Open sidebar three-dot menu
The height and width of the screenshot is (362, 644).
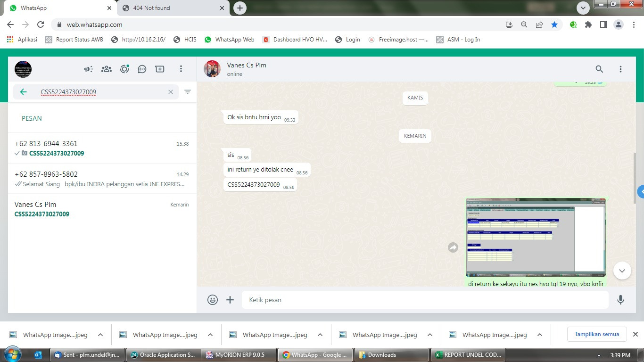[181, 69]
